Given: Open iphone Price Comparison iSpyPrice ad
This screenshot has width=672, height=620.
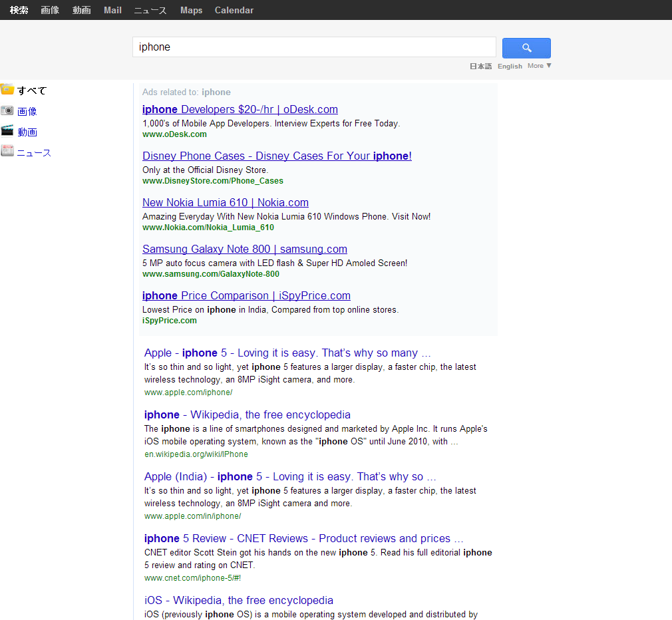Looking at the screenshot, I should tap(246, 295).
